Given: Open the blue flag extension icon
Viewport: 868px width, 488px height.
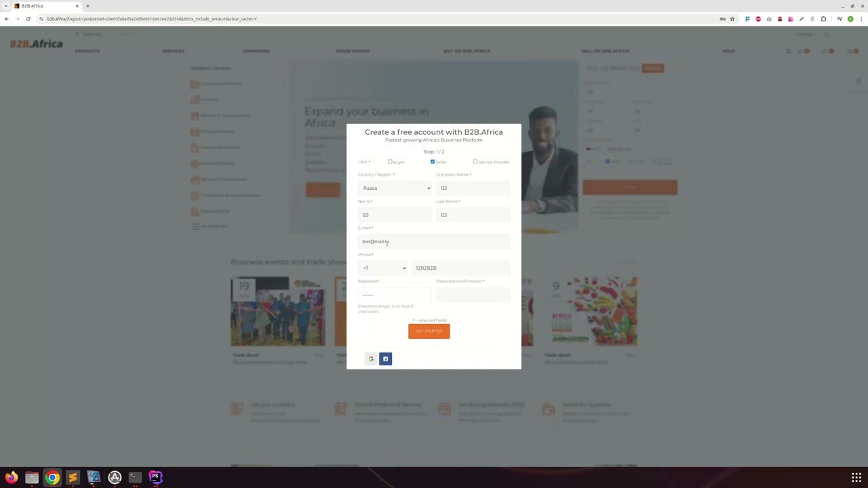Looking at the screenshot, I should [747, 19].
